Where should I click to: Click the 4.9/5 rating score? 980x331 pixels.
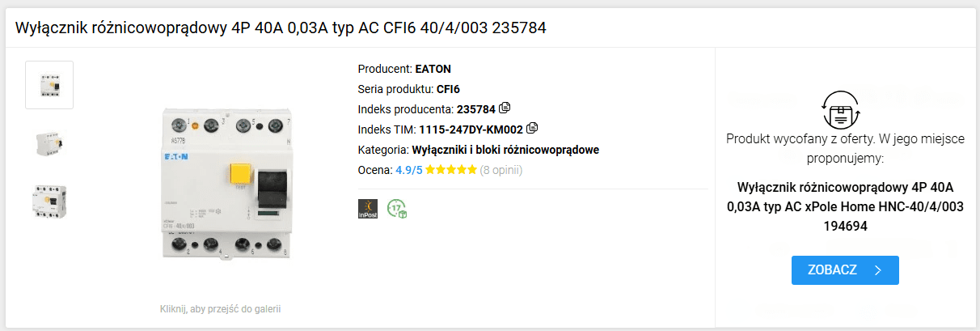pyautogui.click(x=408, y=170)
